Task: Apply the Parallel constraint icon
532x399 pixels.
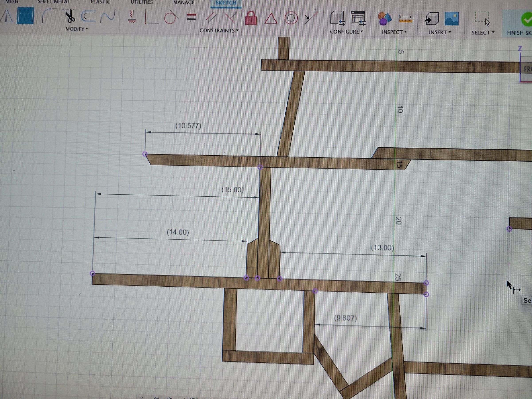Action: click(x=211, y=17)
